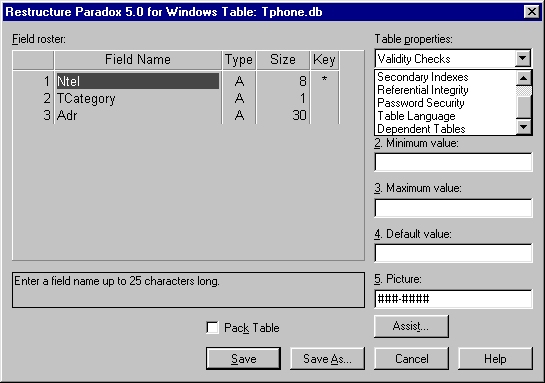Toggle the Pack Table checkbox
The height and width of the screenshot is (383, 545).
coord(212,327)
